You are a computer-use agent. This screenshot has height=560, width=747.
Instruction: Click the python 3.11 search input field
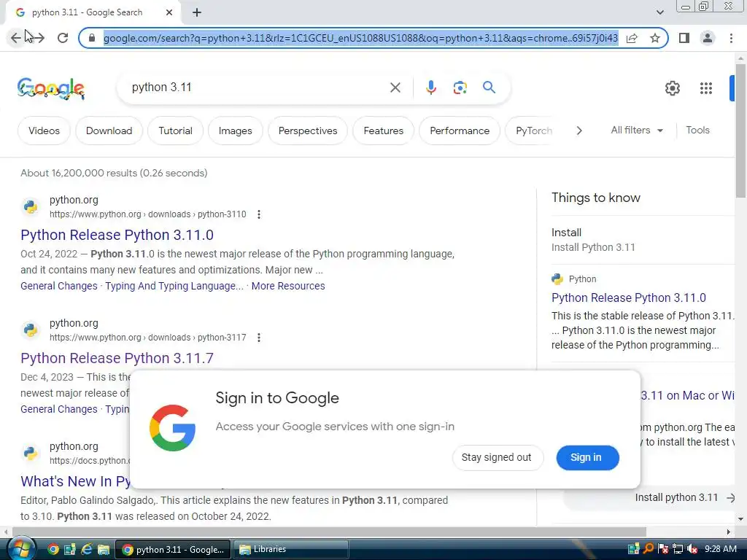point(258,87)
